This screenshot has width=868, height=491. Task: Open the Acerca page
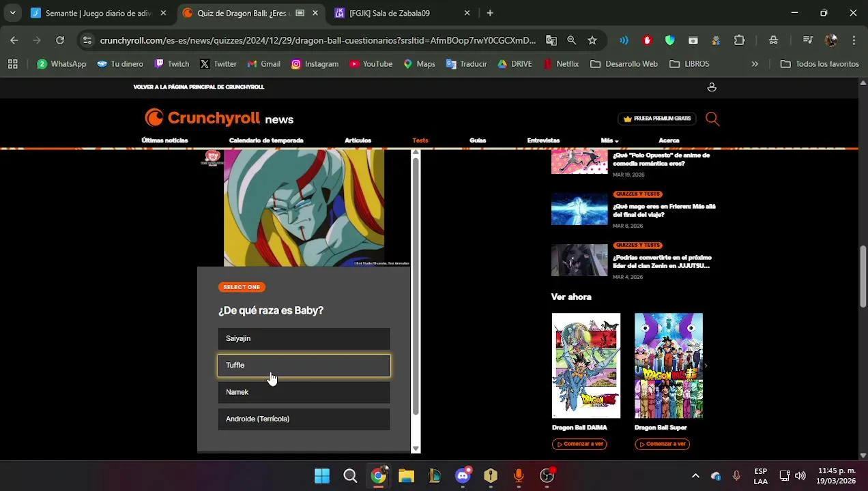(669, 140)
